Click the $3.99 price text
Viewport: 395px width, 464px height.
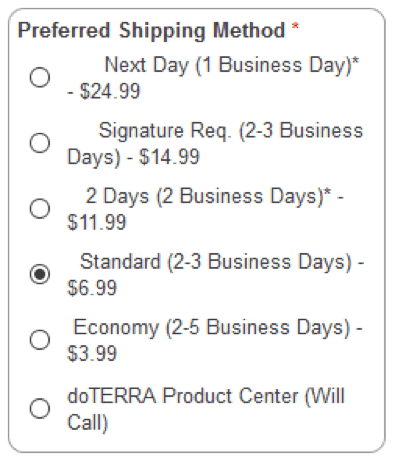click(92, 354)
